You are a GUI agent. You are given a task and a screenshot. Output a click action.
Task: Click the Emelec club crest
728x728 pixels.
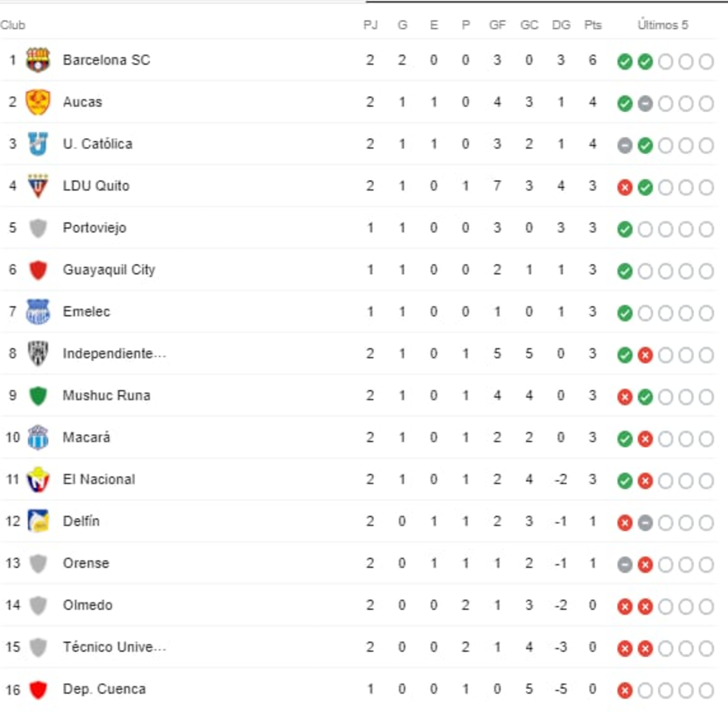coord(38,312)
